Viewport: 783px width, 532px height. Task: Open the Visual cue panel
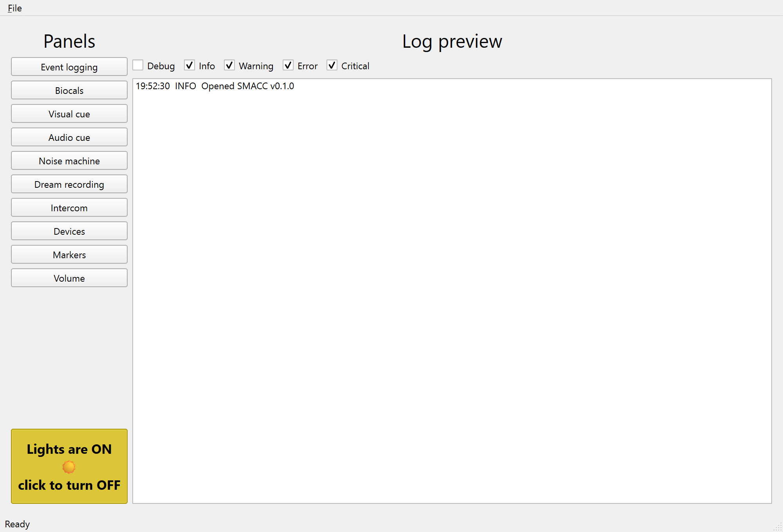(x=69, y=114)
